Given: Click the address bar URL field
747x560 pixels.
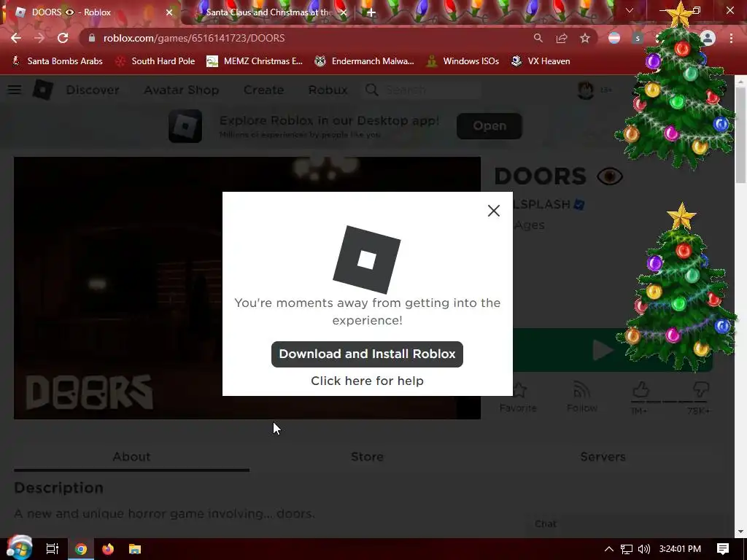Looking at the screenshot, I should (x=305, y=38).
